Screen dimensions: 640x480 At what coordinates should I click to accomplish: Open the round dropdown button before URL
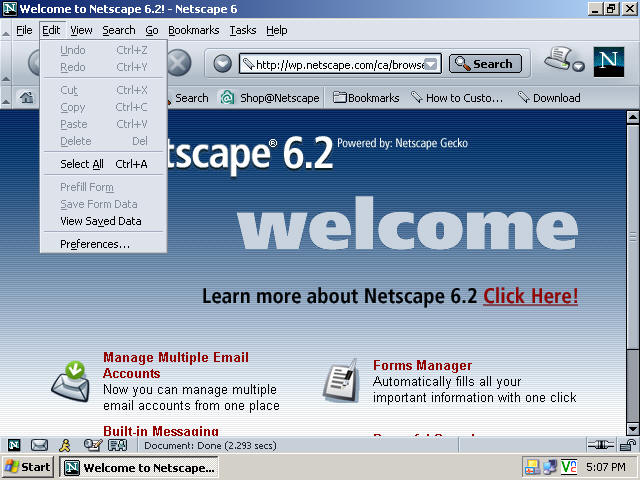pyautogui.click(x=222, y=64)
